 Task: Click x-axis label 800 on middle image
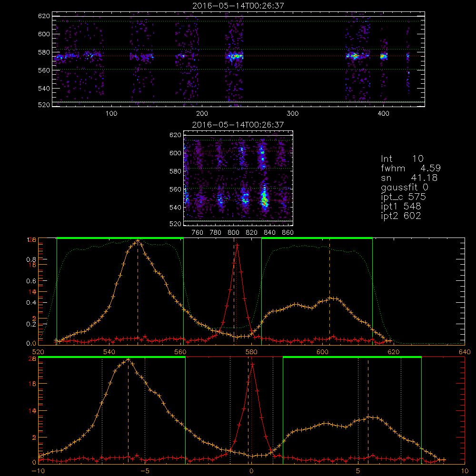coord(233,233)
